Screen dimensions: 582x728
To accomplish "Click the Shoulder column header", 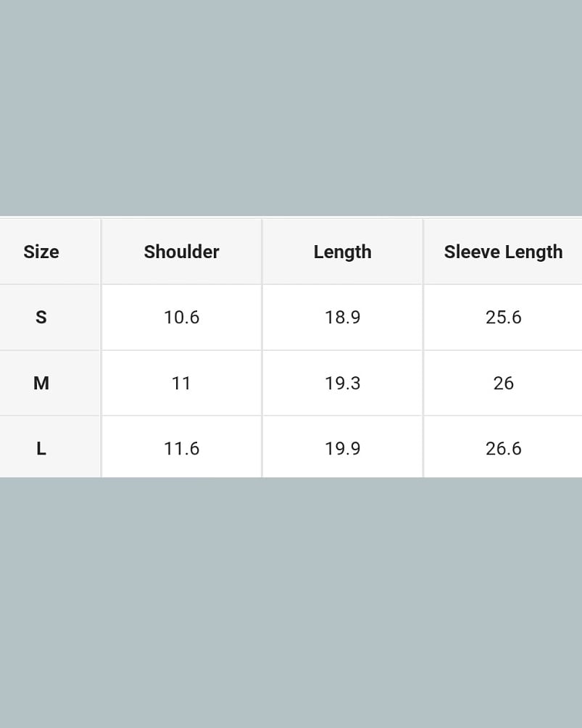I will (x=181, y=252).
